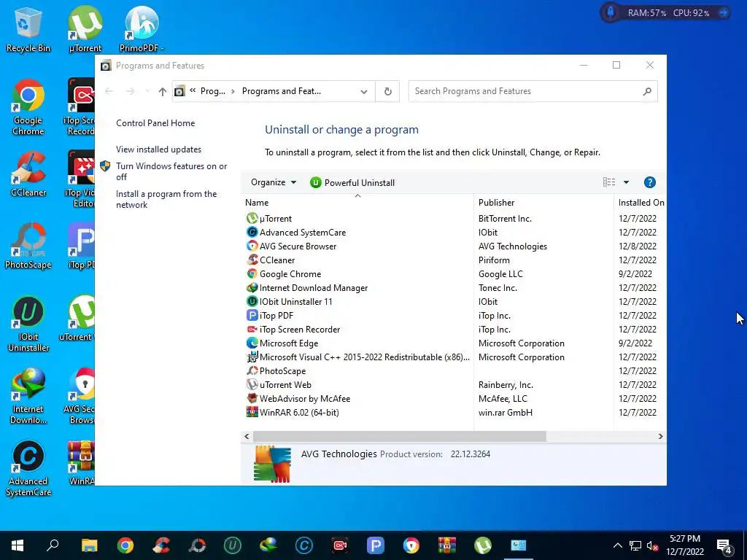Sort list by Installed On column header
Image resolution: width=747 pixels, height=560 pixels.
coord(640,203)
